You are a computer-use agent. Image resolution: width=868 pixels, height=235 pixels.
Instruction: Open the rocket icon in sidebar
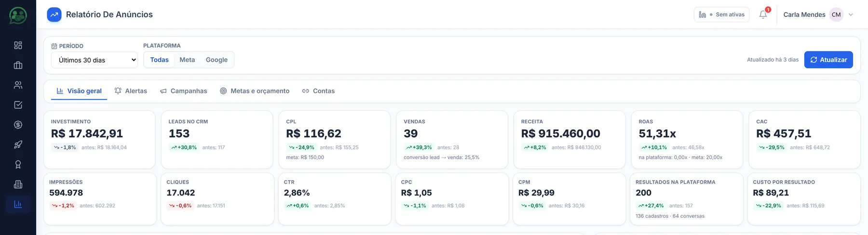(x=18, y=144)
